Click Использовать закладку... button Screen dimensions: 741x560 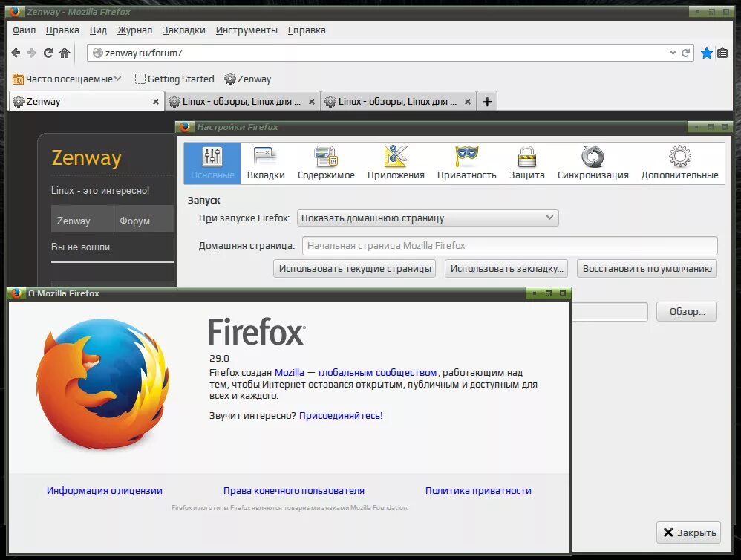coord(506,268)
